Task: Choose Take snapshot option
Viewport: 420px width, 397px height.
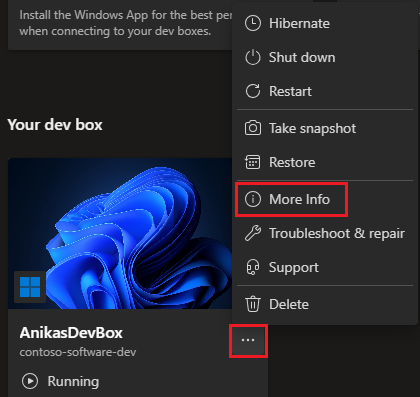Action: tap(325, 128)
